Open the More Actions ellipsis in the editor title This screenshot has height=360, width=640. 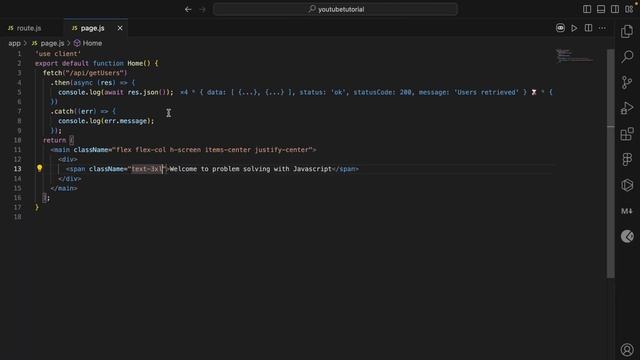[602, 28]
